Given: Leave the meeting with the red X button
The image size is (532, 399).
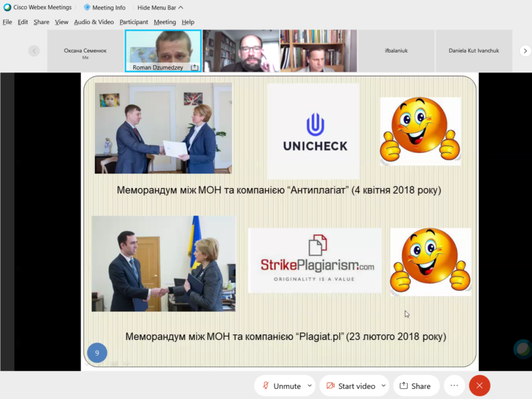Looking at the screenshot, I should [479, 386].
